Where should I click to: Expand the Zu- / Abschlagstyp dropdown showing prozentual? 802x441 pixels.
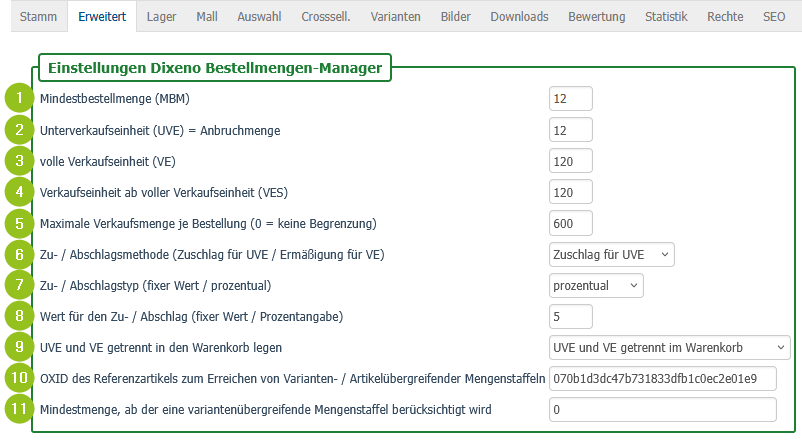click(596, 285)
